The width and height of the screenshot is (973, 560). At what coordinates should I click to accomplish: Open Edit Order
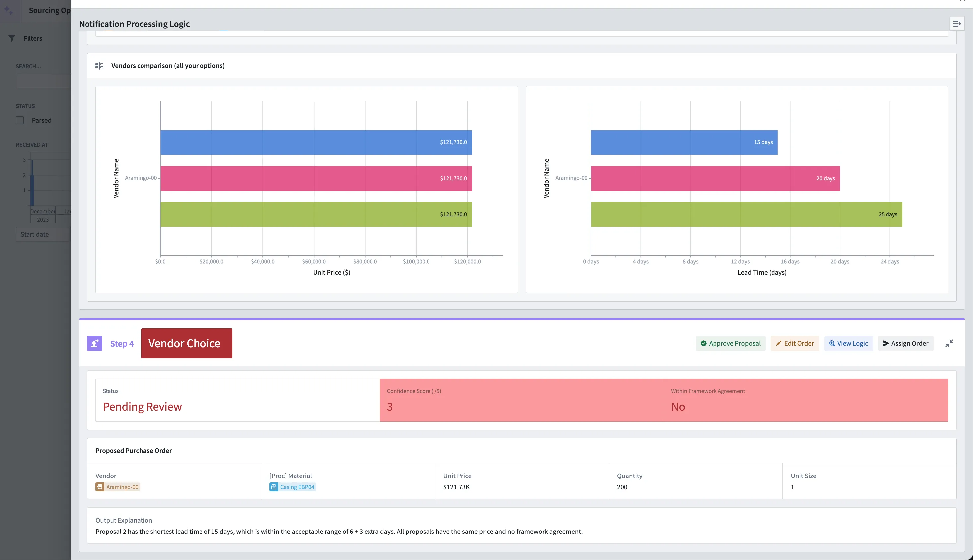click(795, 344)
